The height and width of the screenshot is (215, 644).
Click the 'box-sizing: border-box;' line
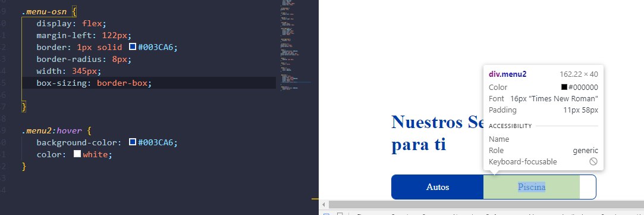94,83
